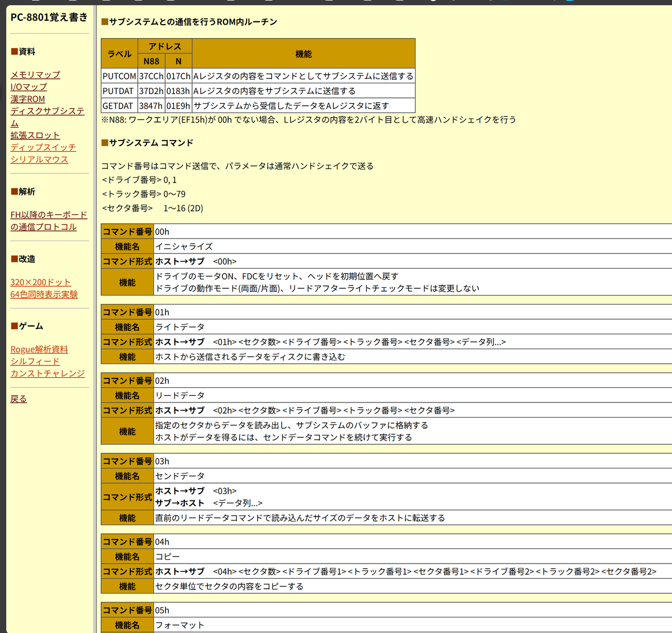Click the PUTDAT label cell
Screen dimensions: 672x633
(119, 91)
